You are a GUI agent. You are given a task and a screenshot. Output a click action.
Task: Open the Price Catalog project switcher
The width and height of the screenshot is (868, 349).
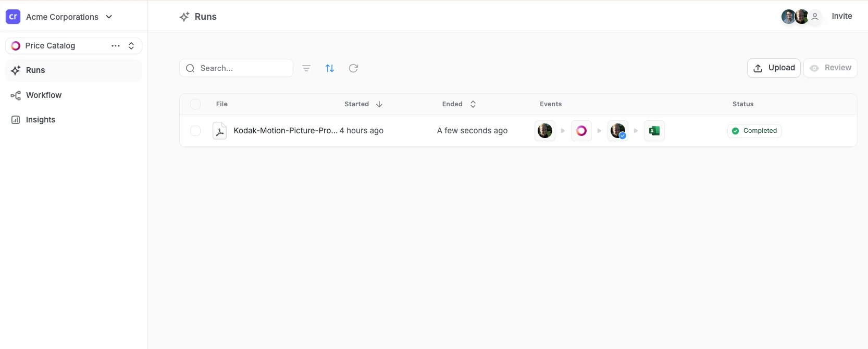point(131,46)
